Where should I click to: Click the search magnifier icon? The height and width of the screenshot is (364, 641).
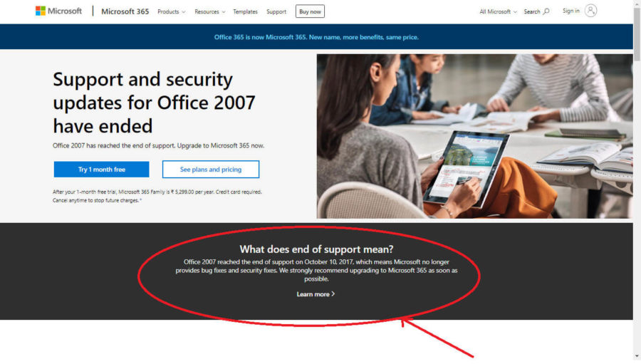coord(546,11)
